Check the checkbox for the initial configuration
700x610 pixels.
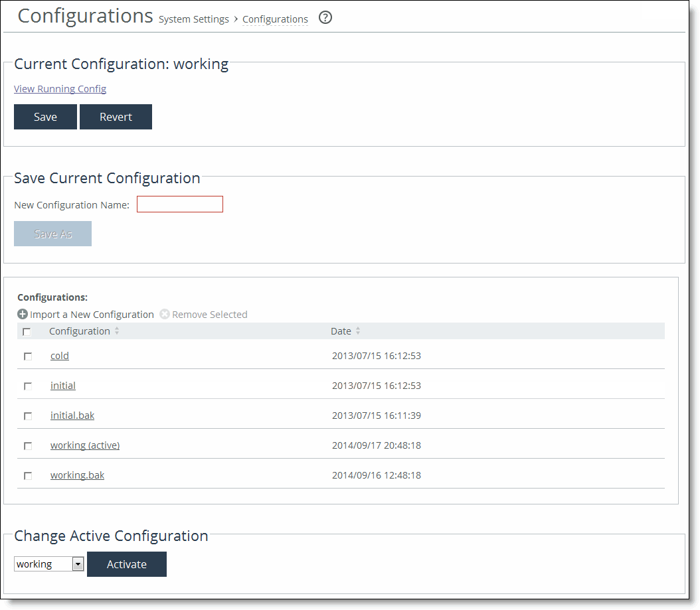[27, 386]
